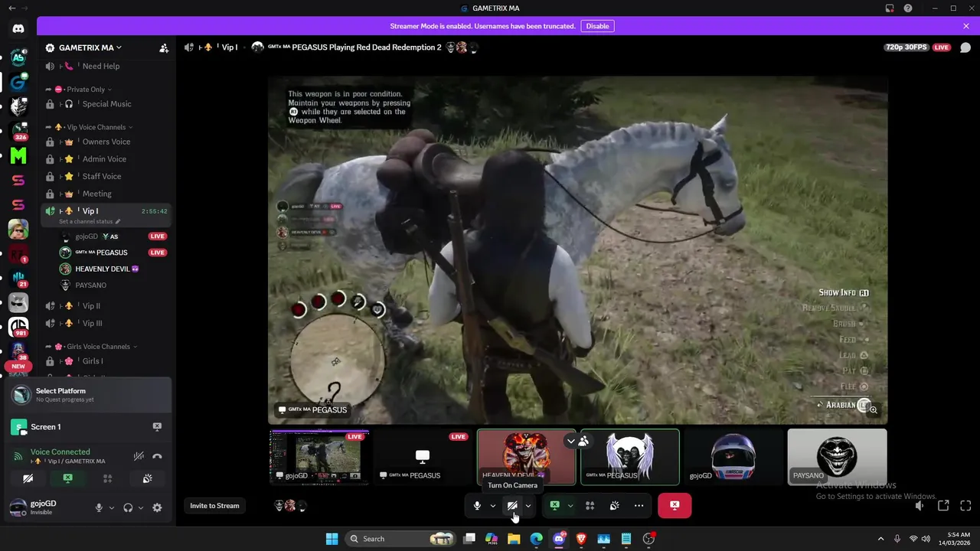Open soundboard icon in the user panel

click(x=148, y=478)
